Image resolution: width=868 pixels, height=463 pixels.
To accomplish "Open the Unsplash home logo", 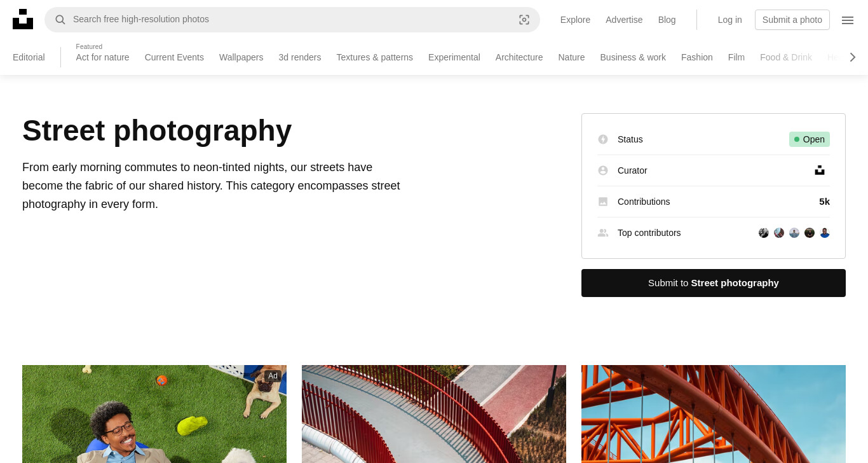I will click(x=23, y=19).
